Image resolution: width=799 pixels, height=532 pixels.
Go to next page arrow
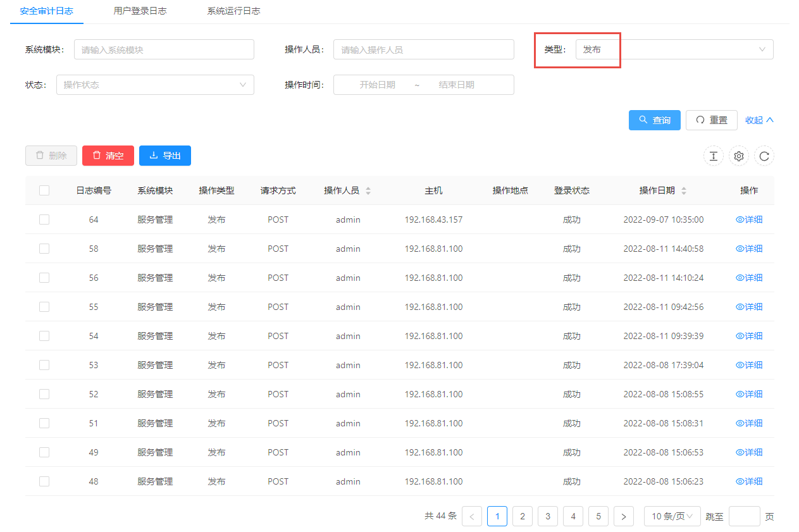coord(623,516)
